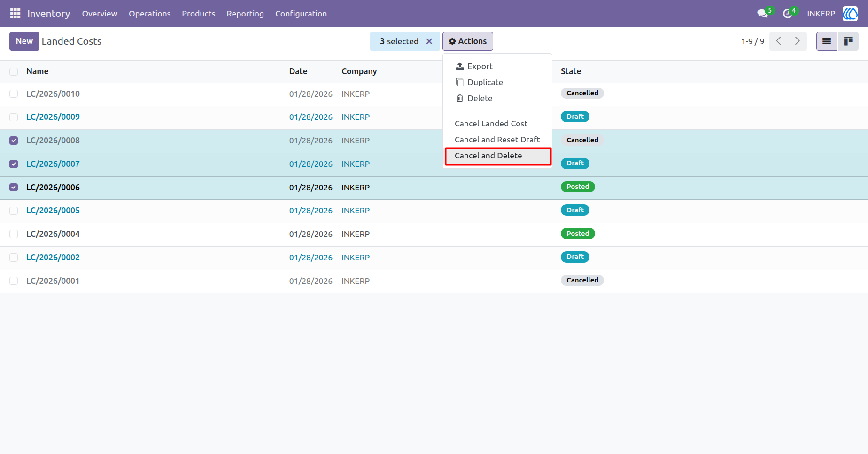Clear selection with the X beside 3 selected
The width and height of the screenshot is (868, 454).
[429, 41]
